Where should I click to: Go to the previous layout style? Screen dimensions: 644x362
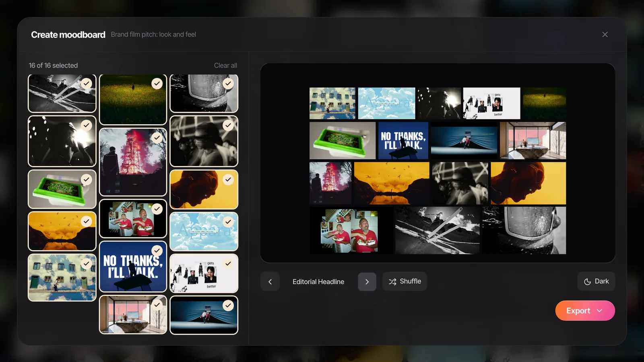[x=270, y=282]
